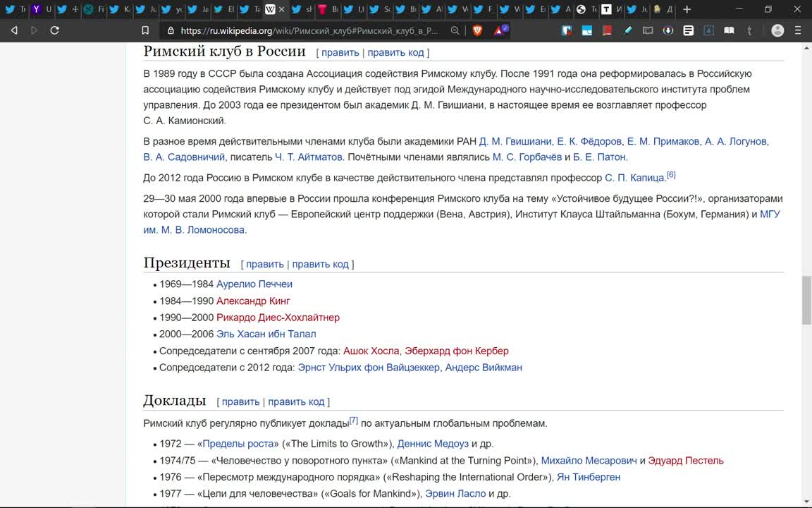Click 'править код' next to Римский клуб в России
Image resolution: width=812 pixels, height=508 pixels.
pos(395,52)
